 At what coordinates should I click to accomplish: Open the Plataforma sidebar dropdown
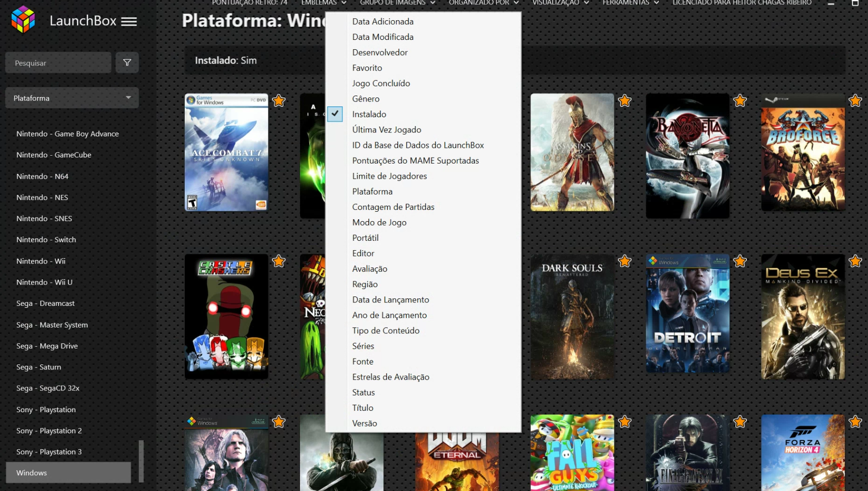click(72, 98)
